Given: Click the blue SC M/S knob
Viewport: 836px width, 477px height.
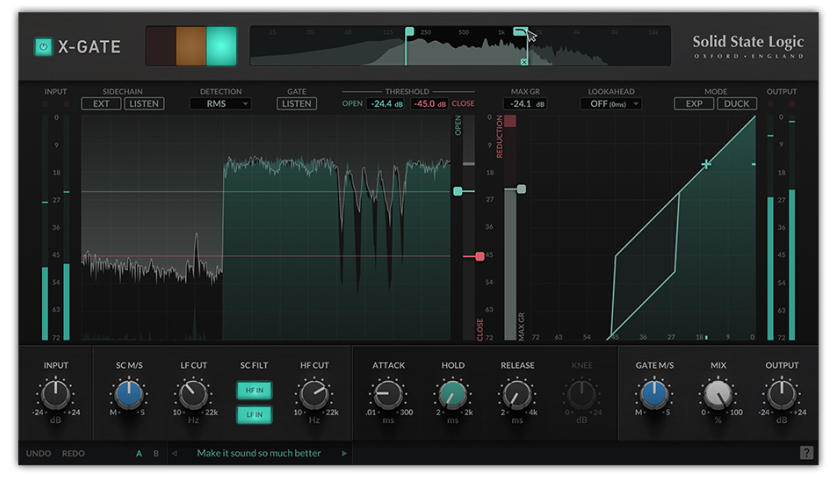Looking at the screenshot, I should (128, 394).
